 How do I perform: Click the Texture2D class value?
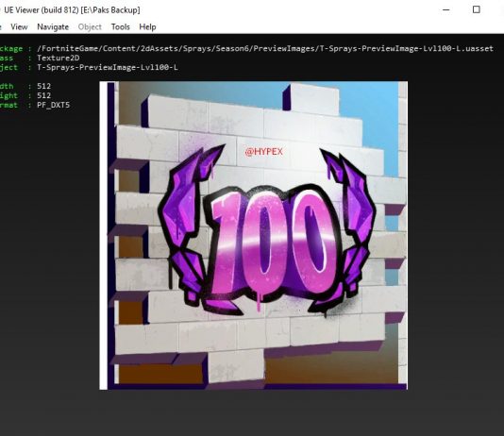coord(59,59)
